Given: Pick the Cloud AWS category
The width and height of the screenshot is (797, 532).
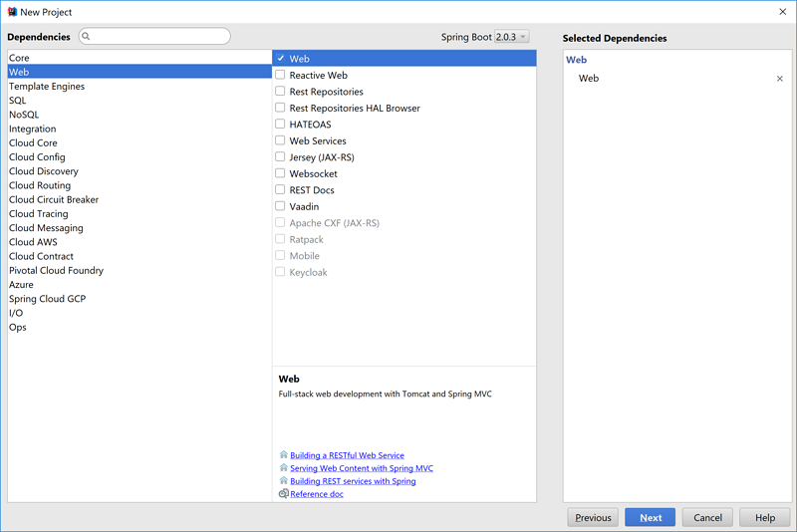Looking at the screenshot, I should pyautogui.click(x=139, y=242).
